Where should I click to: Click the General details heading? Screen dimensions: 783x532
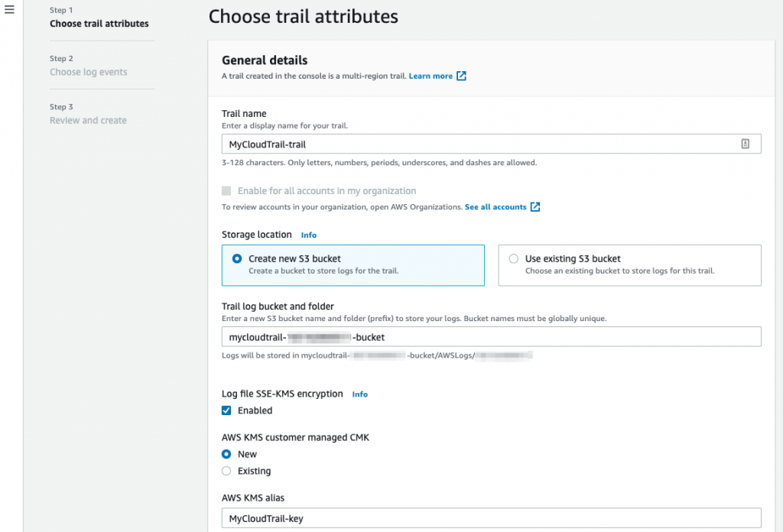pos(265,60)
